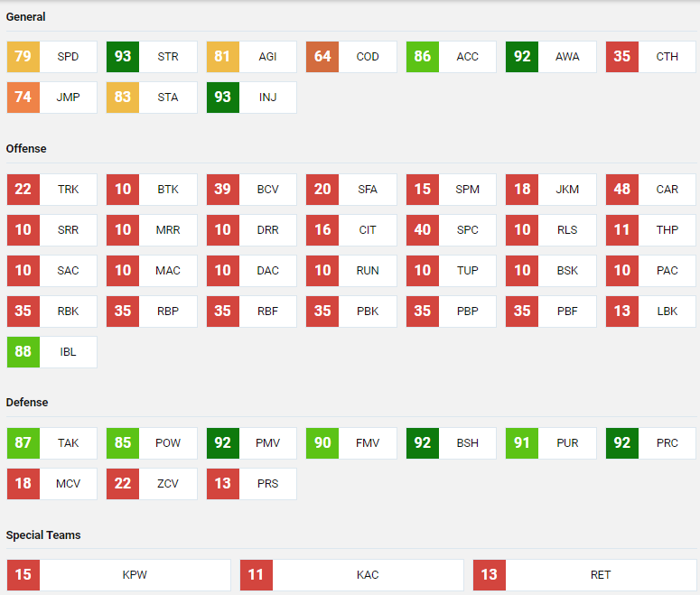Select the Offense section heading
700x595 pixels.
pos(26,149)
